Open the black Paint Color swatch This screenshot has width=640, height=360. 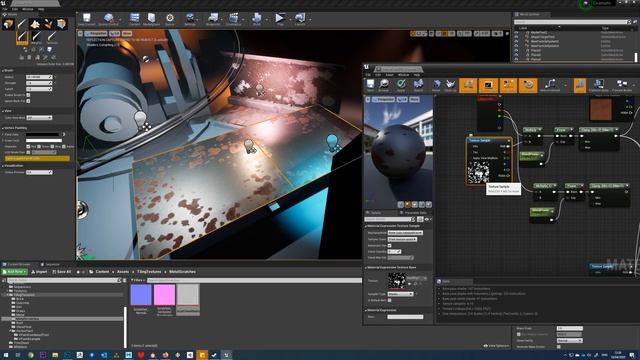click(43, 134)
